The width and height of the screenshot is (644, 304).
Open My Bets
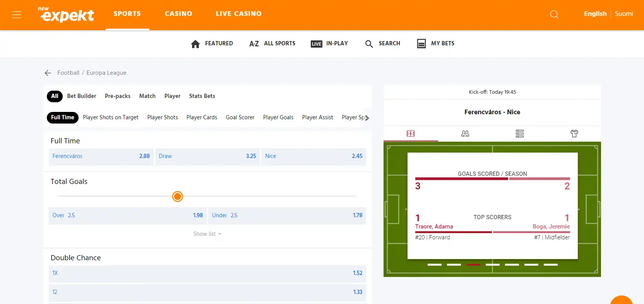point(436,44)
